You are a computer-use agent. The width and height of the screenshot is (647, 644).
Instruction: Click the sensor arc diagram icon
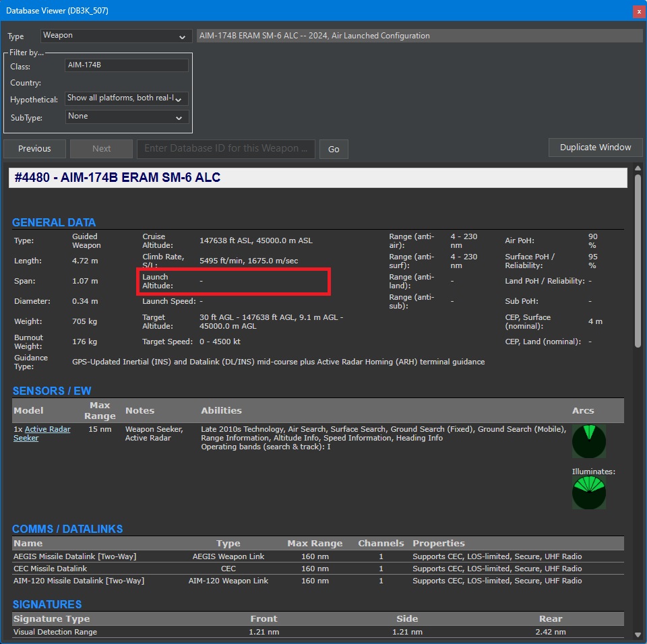(589, 441)
